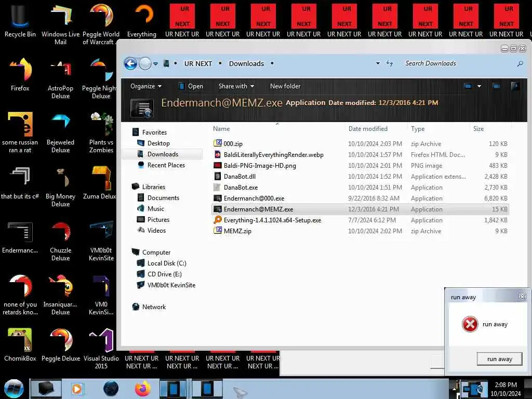Click the search magnifier icon
532x399 pixels.
pos(520,63)
